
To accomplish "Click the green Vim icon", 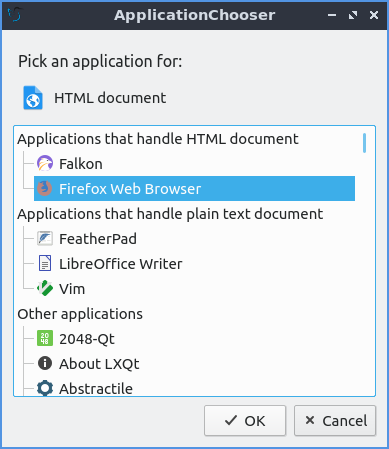I will click(x=45, y=288).
